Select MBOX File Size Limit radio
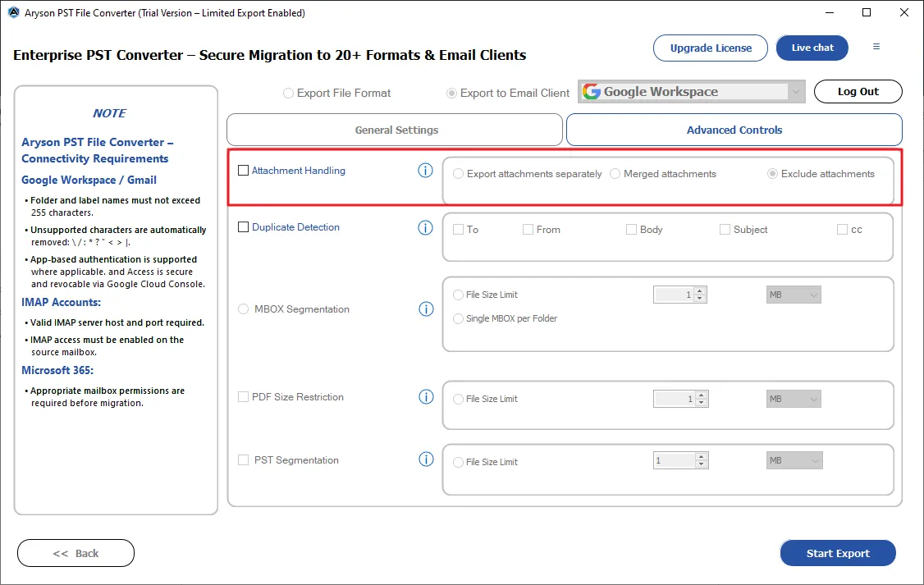This screenshot has width=924, height=585. pyautogui.click(x=458, y=295)
